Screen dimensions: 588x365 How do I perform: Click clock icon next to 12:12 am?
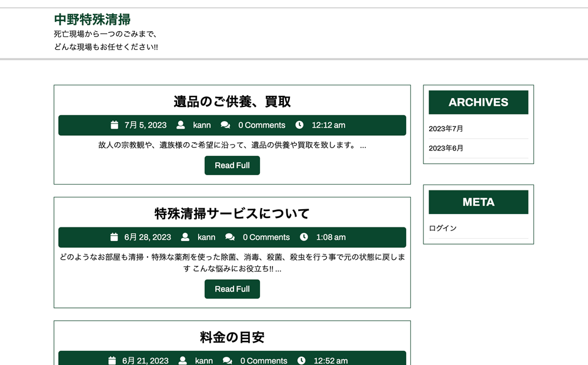tap(299, 125)
